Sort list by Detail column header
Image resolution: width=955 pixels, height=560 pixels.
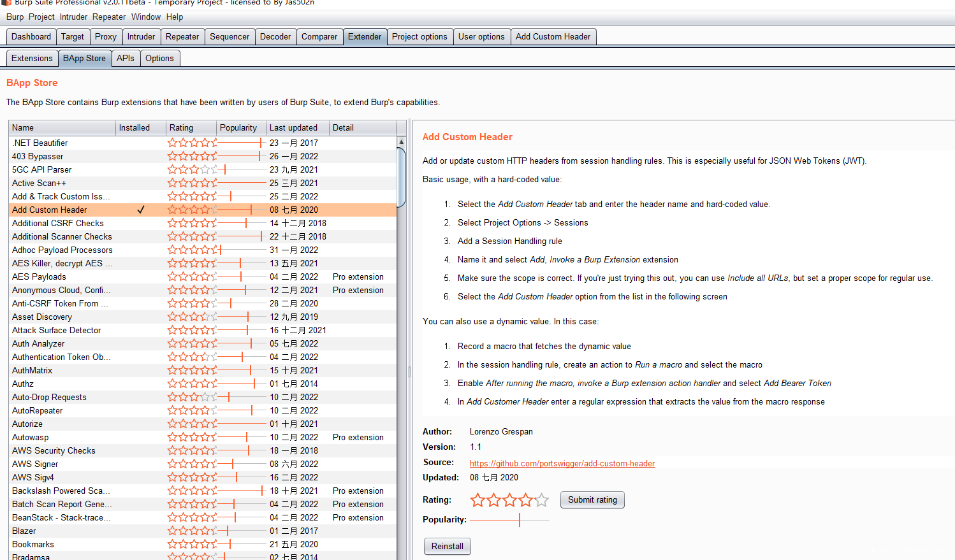click(x=363, y=128)
